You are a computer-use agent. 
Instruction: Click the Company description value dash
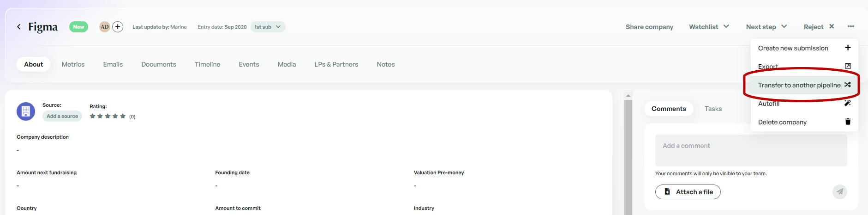[18, 150]
